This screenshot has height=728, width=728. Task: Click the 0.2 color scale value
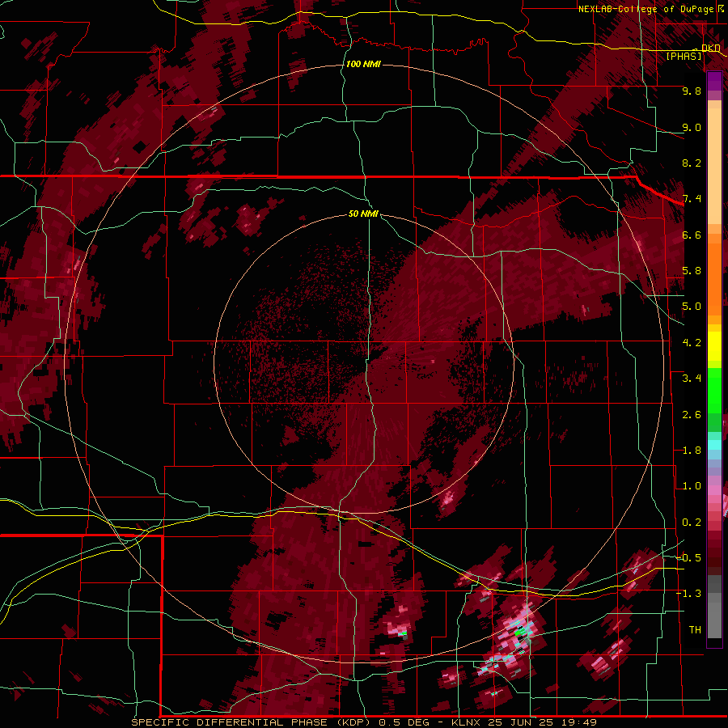click(x=692, y=523)
